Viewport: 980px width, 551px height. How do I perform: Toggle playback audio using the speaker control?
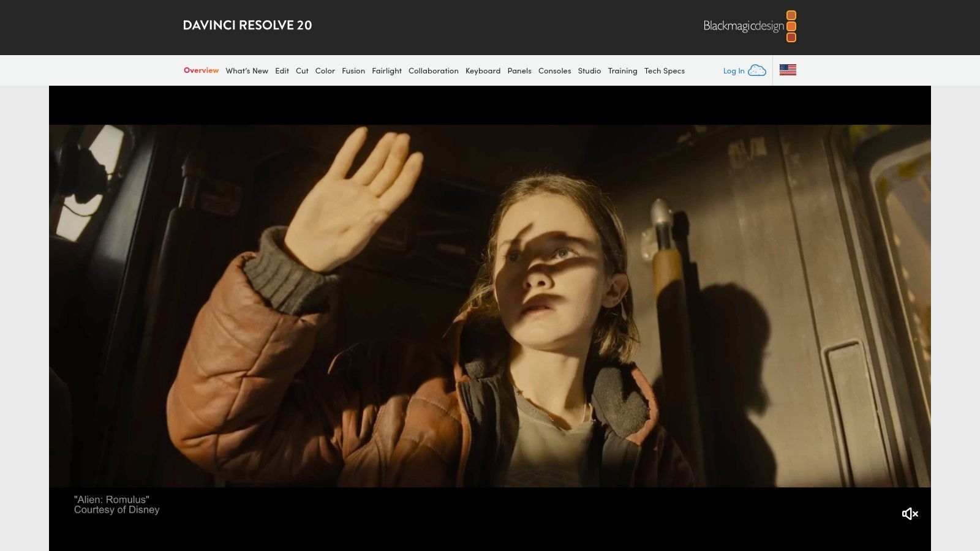910,514
